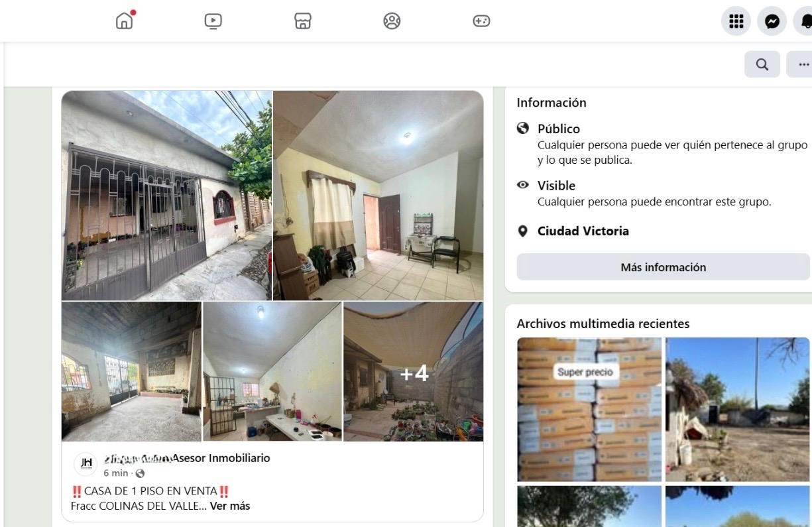Open the Groups icon in top bar
The image size is (812, 527).
[392, 21]
